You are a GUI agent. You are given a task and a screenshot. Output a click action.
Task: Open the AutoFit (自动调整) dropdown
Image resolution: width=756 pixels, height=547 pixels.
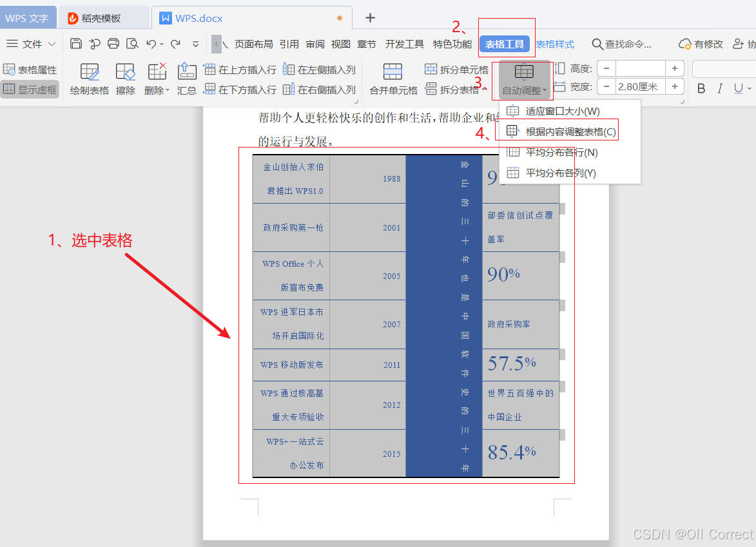click(x=524, y=80)
